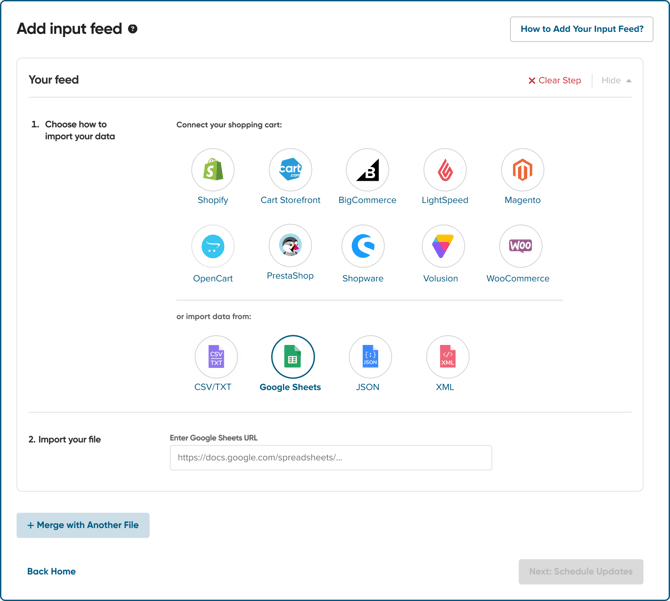This screenshot has height=601, width=670.
Task: Choose the WooCommerce icon
Action: 520,246
